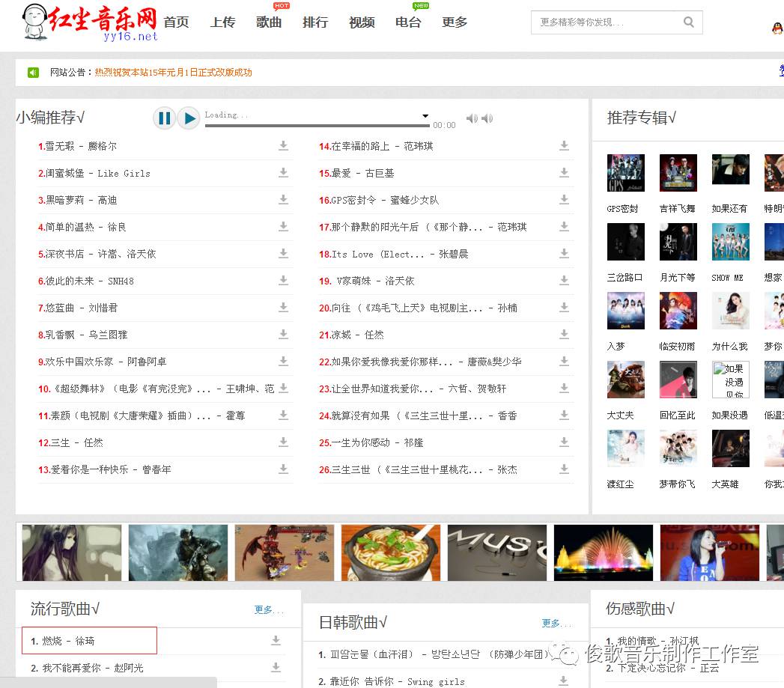Download song 乳香飘 - 乌兰图雅
This screenshot has height=688, width=784.
coord(284,334)
